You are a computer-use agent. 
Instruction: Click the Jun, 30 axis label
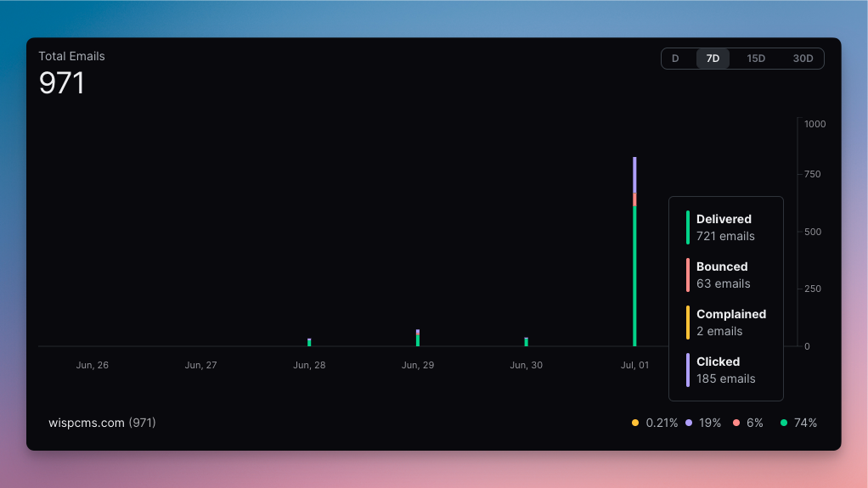pos(526,365)
